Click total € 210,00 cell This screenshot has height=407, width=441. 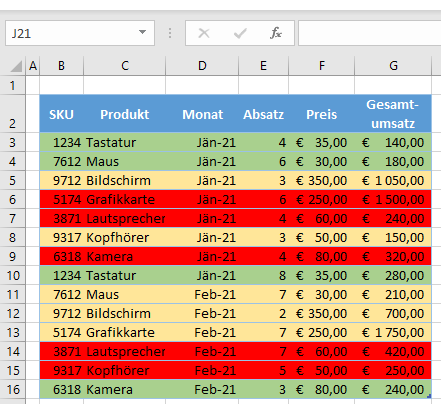tap(393, 294)
